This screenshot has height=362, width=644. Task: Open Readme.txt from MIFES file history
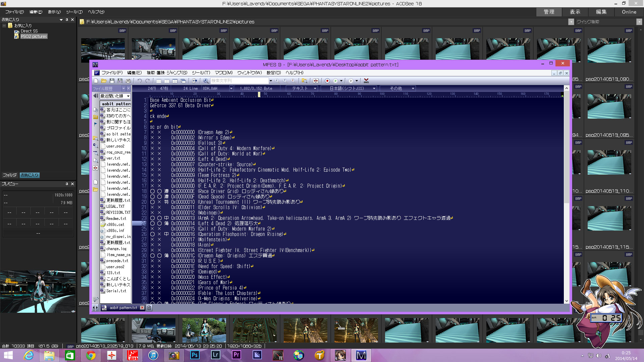coord(116,219)
